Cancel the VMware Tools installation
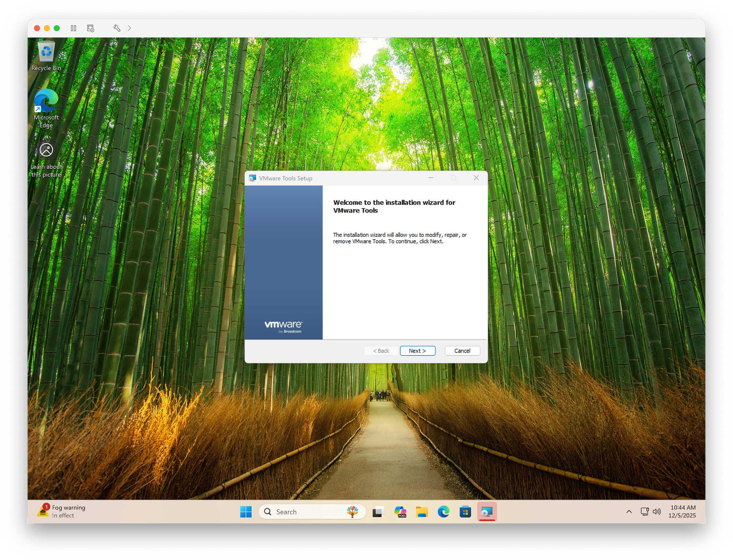 (462, 351)
